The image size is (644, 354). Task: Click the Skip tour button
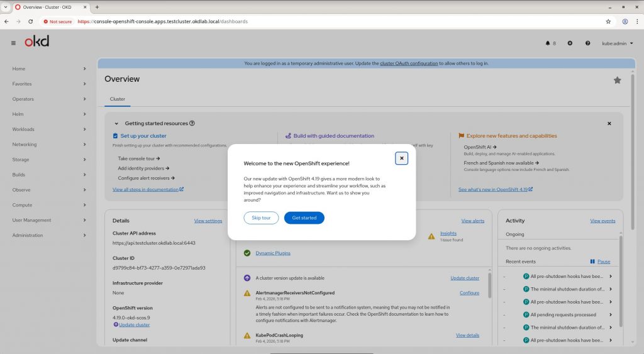[x=261, y=218]
